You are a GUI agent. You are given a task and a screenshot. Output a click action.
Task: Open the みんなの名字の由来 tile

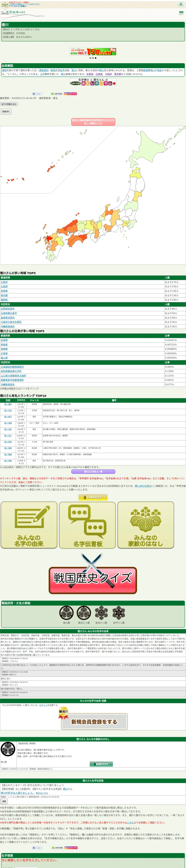pos(29,525)
